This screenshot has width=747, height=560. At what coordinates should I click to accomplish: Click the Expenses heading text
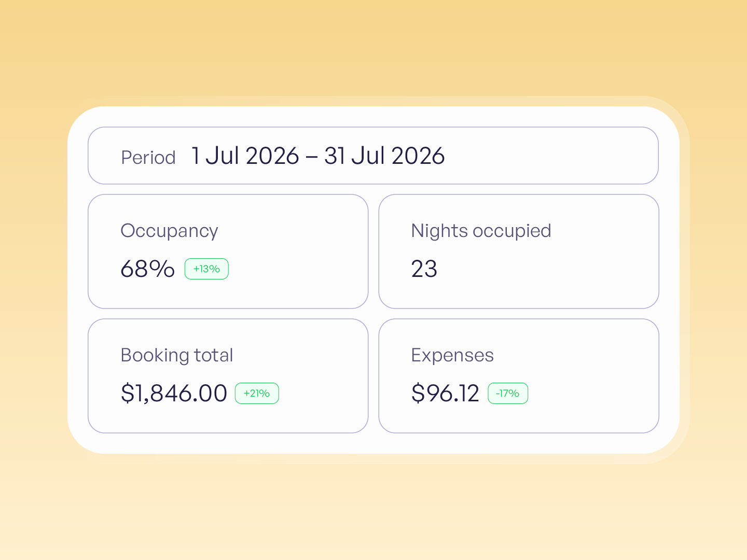452,356
